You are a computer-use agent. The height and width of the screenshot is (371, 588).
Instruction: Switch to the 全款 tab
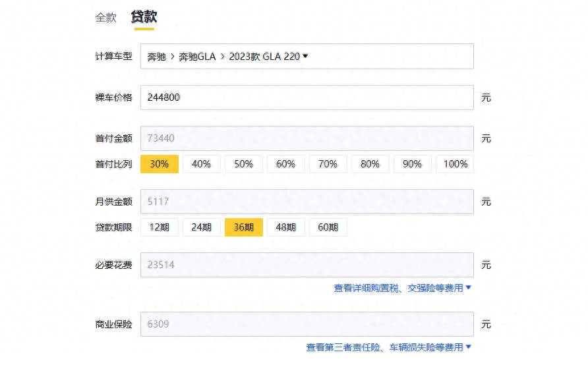(105, 18)
